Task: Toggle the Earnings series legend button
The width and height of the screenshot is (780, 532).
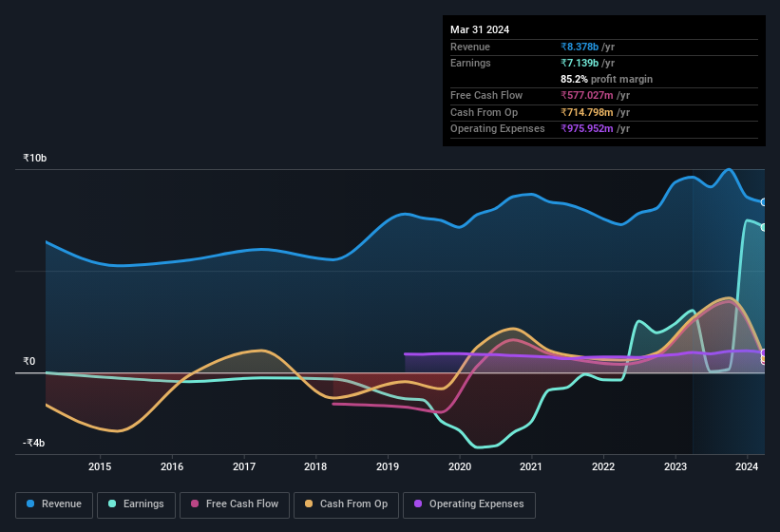Action: (136, 504)
